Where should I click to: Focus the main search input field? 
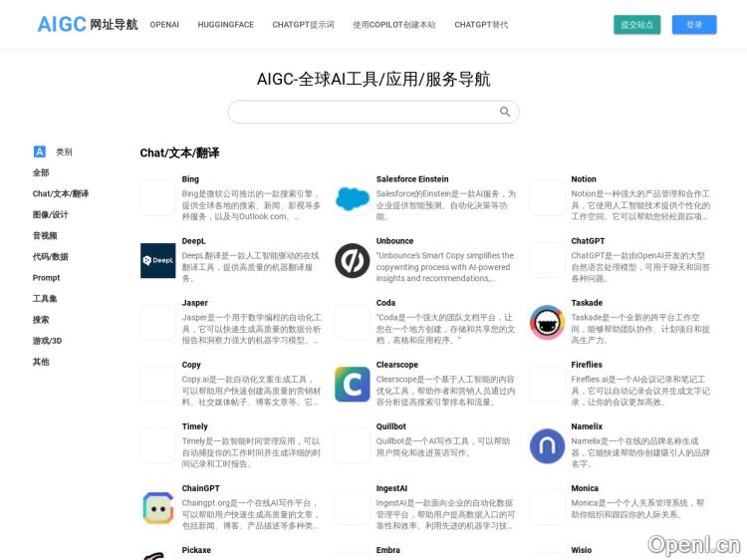[x=373, y=112]
